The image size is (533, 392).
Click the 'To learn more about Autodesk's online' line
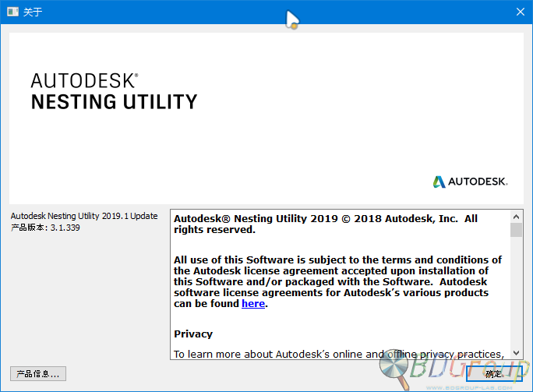tap(338, 354)
